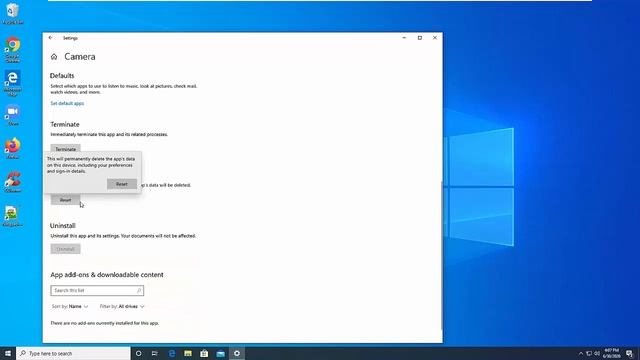Click 'There are no add-ons currently installed' text
Image resolution: width=640 pixels, height=360 pixels.
[104, 323]
